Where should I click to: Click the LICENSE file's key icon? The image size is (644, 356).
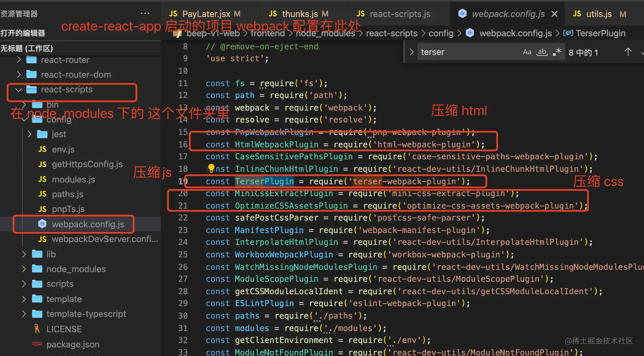[x=37, y=329]
